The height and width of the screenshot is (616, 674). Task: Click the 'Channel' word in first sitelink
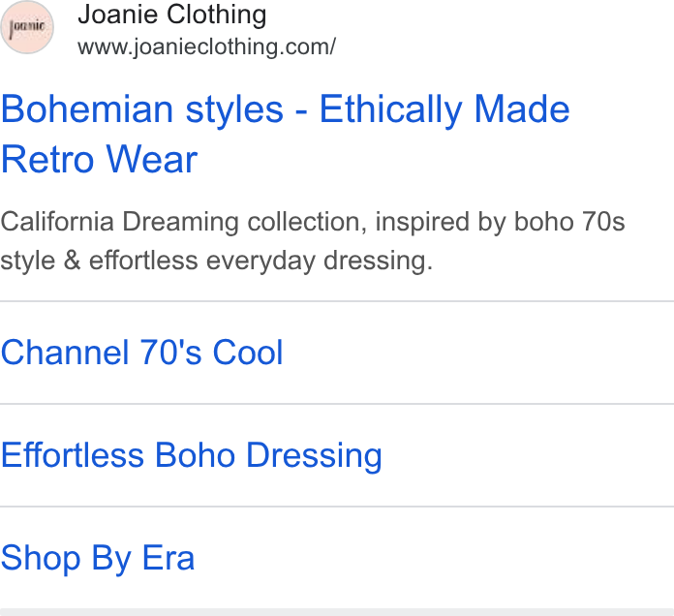click(65, 353)
